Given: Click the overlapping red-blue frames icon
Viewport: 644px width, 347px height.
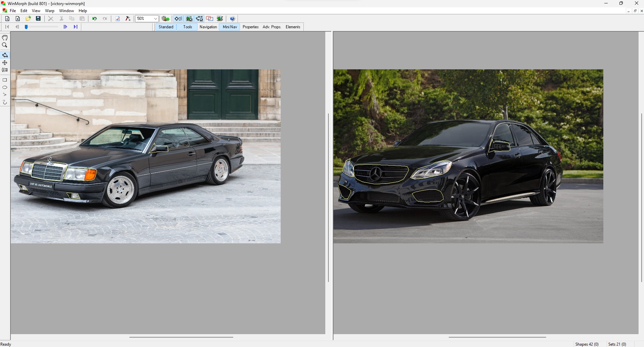Looking at the screenshot, I should [x=209, y=19].
